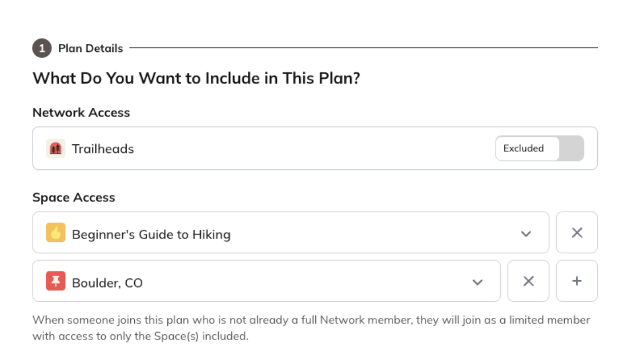The image size is (635, 364).
Task: Click the Trailheads network name
Action: (103, 149)
